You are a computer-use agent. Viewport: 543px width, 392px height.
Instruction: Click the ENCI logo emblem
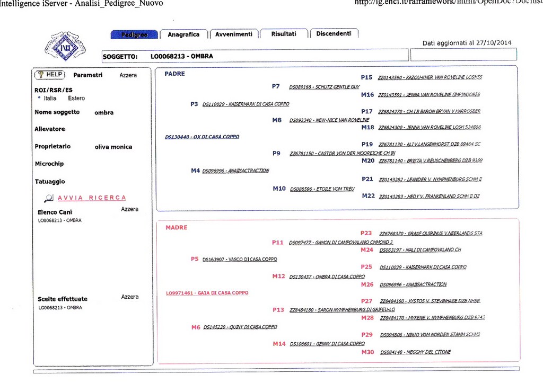pos(65,46)
